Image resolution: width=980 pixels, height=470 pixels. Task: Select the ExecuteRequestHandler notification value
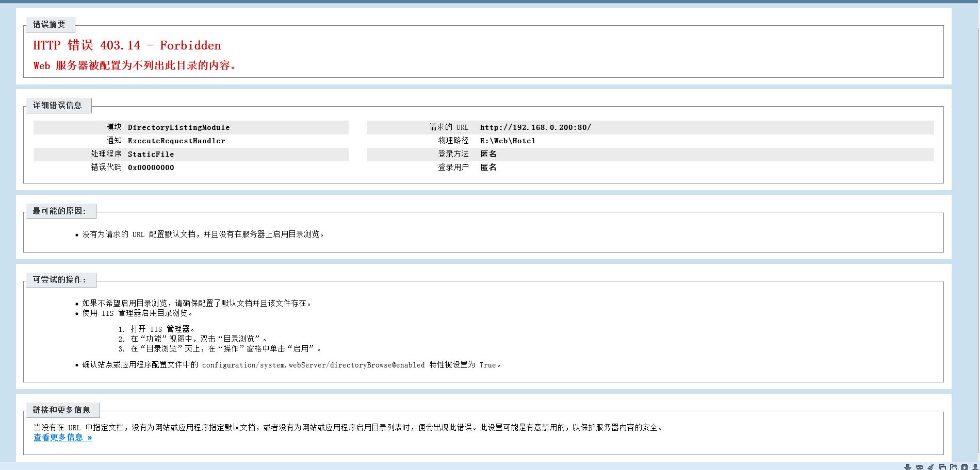tap(176, 141)
